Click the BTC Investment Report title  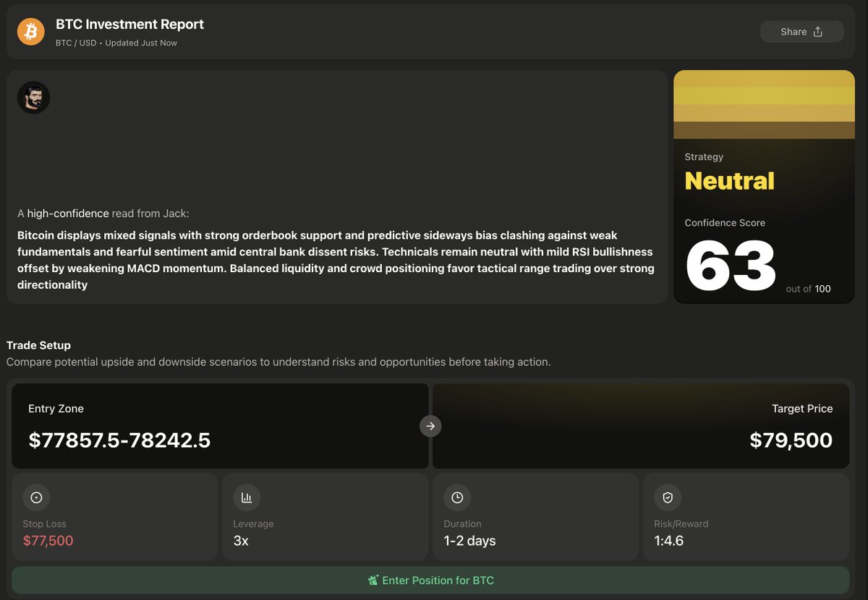tap(130, 24)
